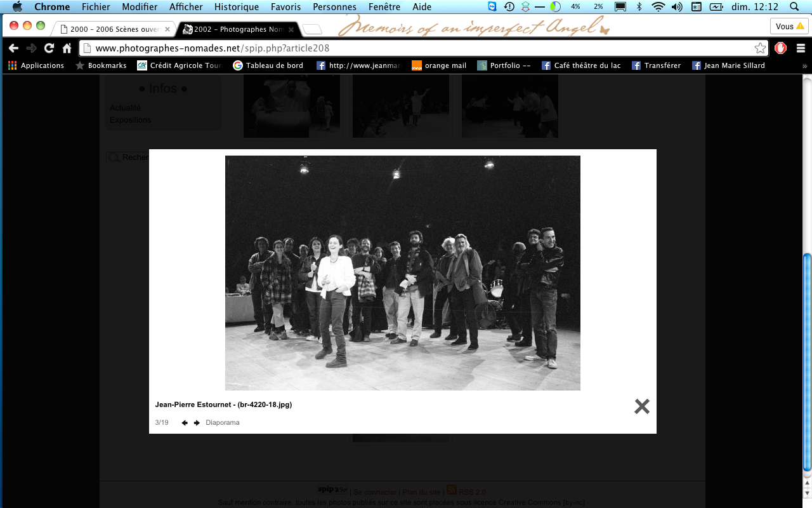This screenshot has height=508, width=812.
Task: Open the Bookmarks folder in bookmarks bar
Action: 101,65
